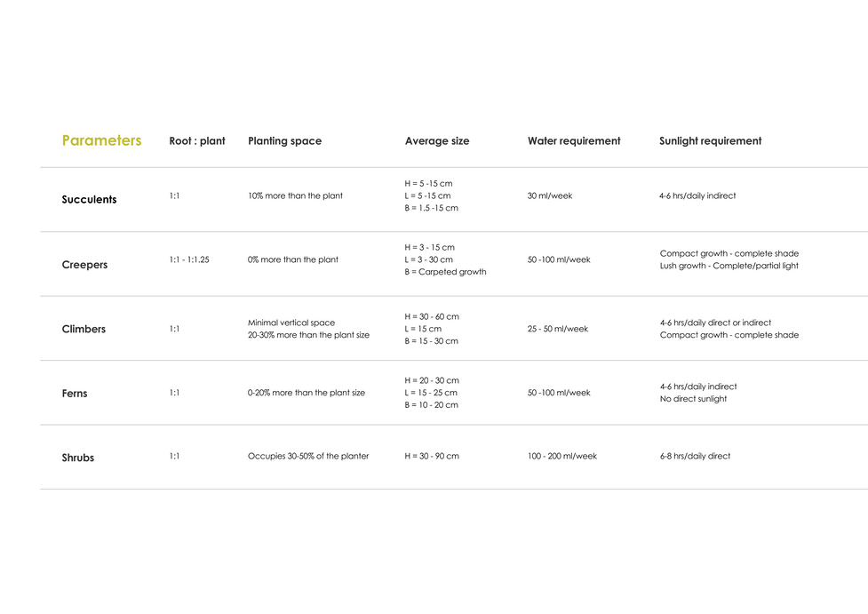Select the Occupies 30-50% of the planter text
The height and width of the screenshot is (614, 868).
[x=308, y=456]
